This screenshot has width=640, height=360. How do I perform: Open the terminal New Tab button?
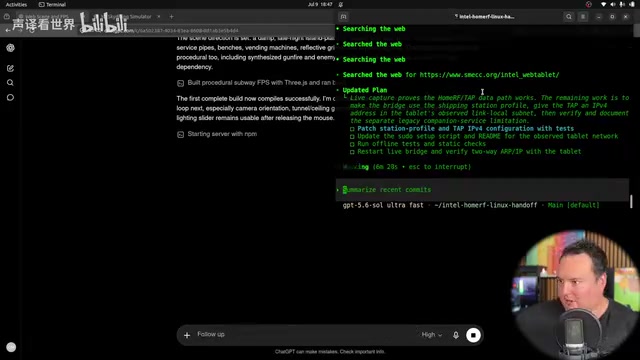point(343,17)
